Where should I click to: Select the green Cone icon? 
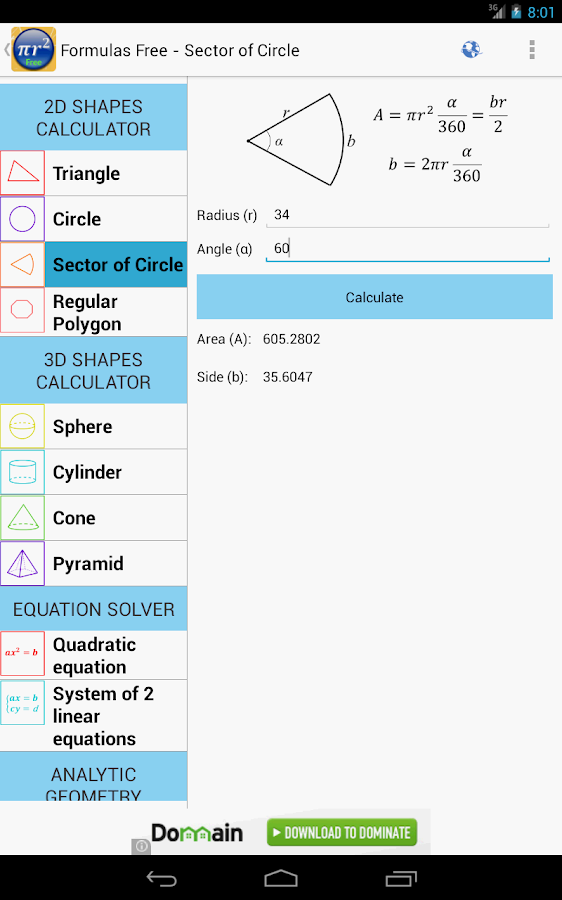(22, 518)
